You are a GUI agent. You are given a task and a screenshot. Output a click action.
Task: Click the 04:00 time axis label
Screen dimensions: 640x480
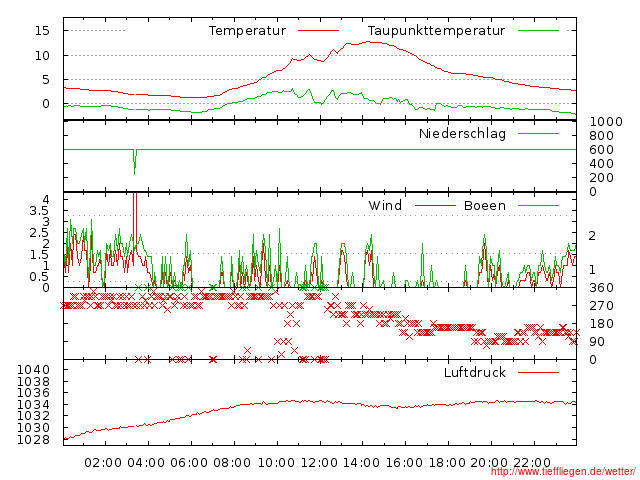point(146,463)
